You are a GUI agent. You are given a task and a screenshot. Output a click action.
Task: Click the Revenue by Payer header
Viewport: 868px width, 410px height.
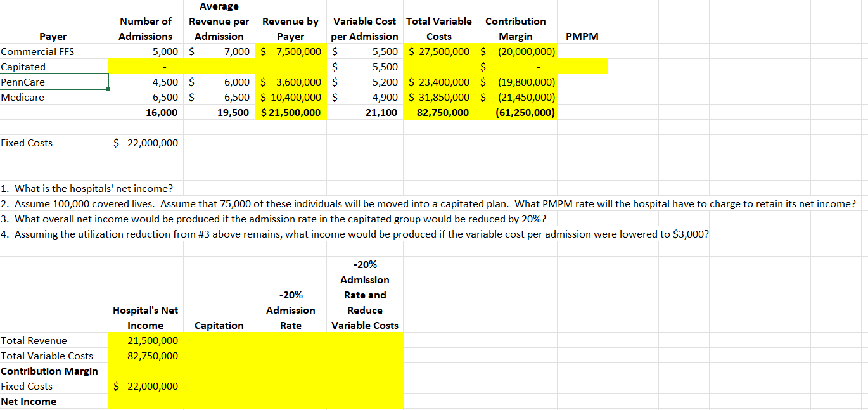[290, 29]
